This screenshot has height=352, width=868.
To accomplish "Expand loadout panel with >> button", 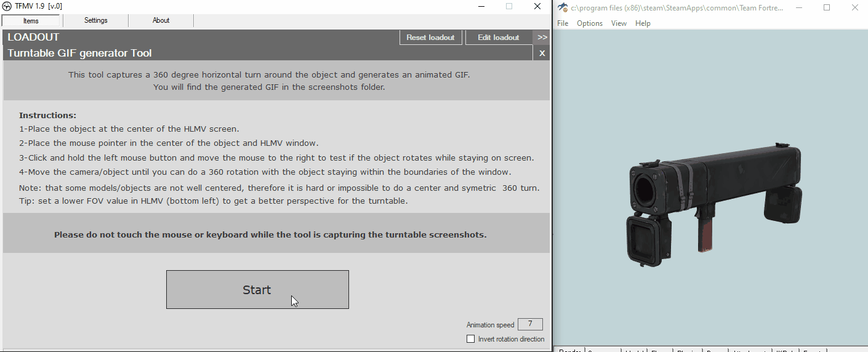I will tap(542, 38).
